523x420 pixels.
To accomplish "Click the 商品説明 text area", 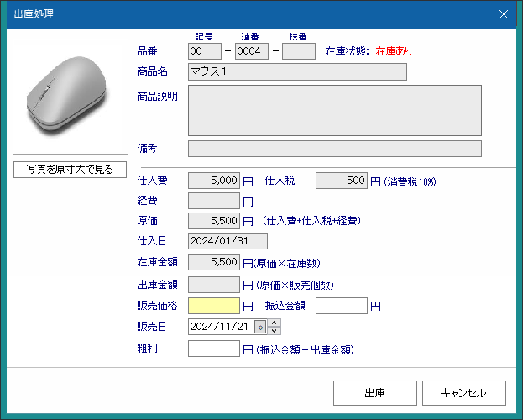I will [334, 110].
